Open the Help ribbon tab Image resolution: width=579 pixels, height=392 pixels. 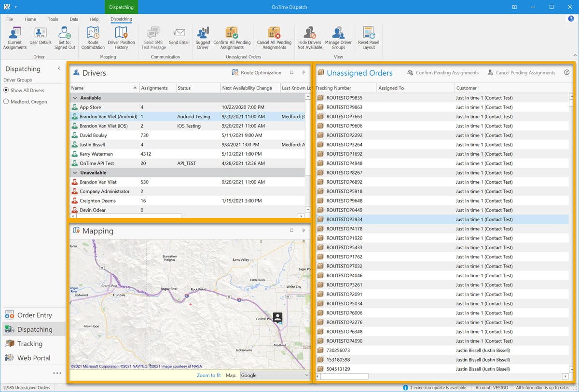pyautogui.click(x=94, y=19)
